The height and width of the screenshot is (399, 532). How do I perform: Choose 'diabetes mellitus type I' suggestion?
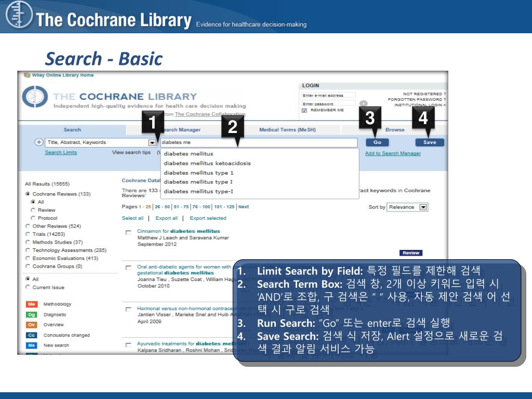(198, 182)
